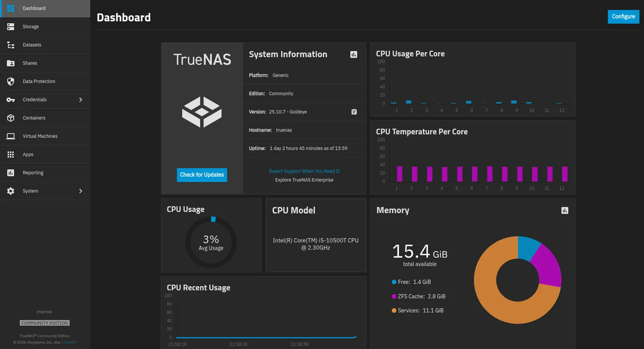The image size is (644, 349).
Task: Click the CPU Temperature Per Core heading
Action: tap(421, 132)
